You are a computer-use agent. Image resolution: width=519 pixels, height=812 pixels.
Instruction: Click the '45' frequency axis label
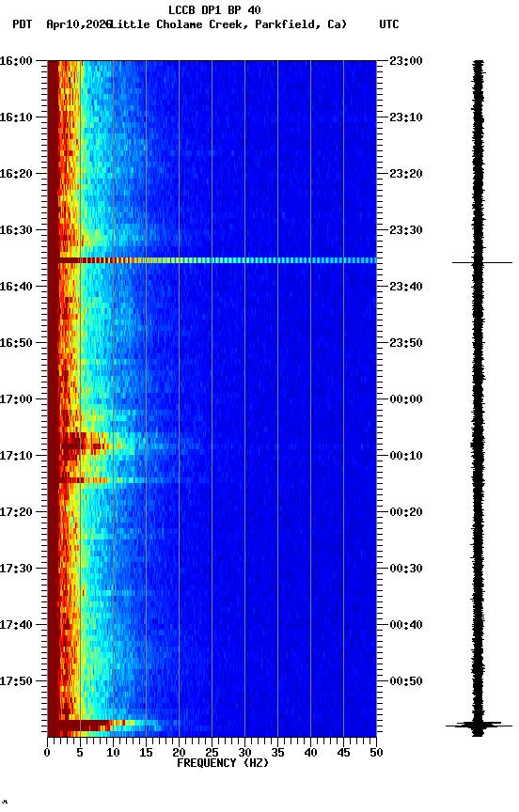(x=343, y=753)
